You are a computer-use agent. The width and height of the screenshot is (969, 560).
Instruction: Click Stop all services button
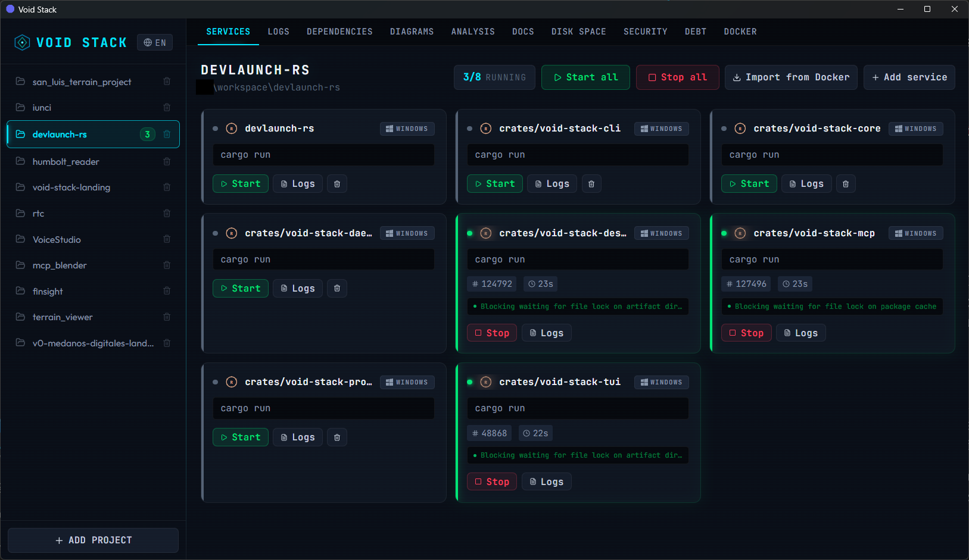[678, 77]
